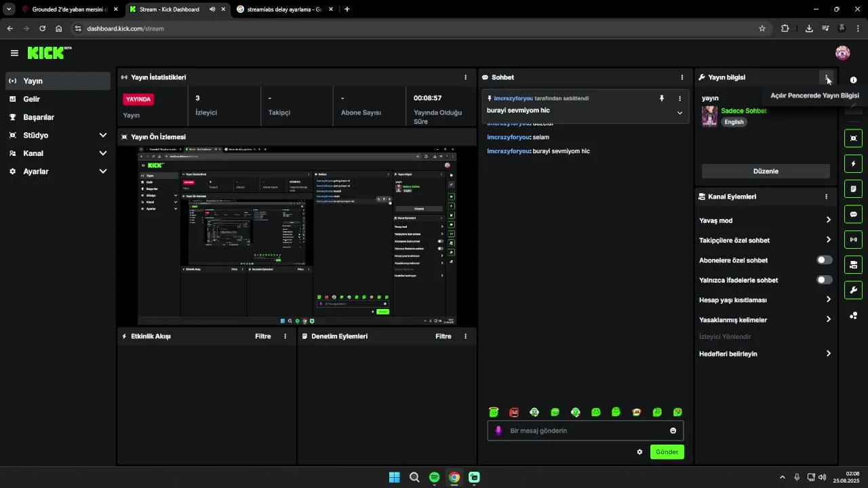Click the three-dots cluster icon in right toolbar
Screen dimensions: 868x488
(x=853, y=316)
